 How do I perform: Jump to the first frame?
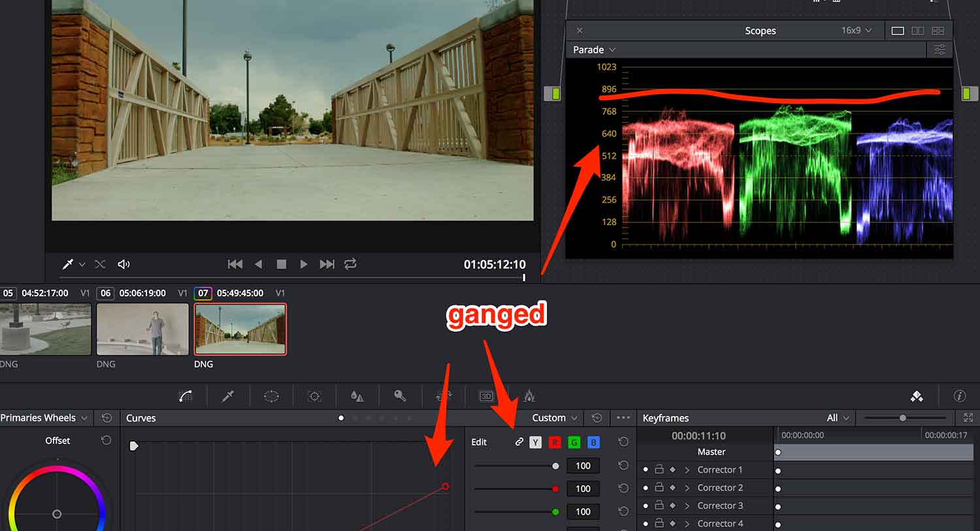coord(235,264)
